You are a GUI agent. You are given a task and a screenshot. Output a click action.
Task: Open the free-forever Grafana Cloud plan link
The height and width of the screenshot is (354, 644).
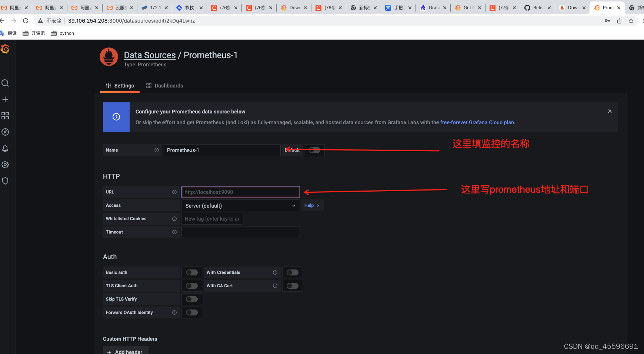477,122
